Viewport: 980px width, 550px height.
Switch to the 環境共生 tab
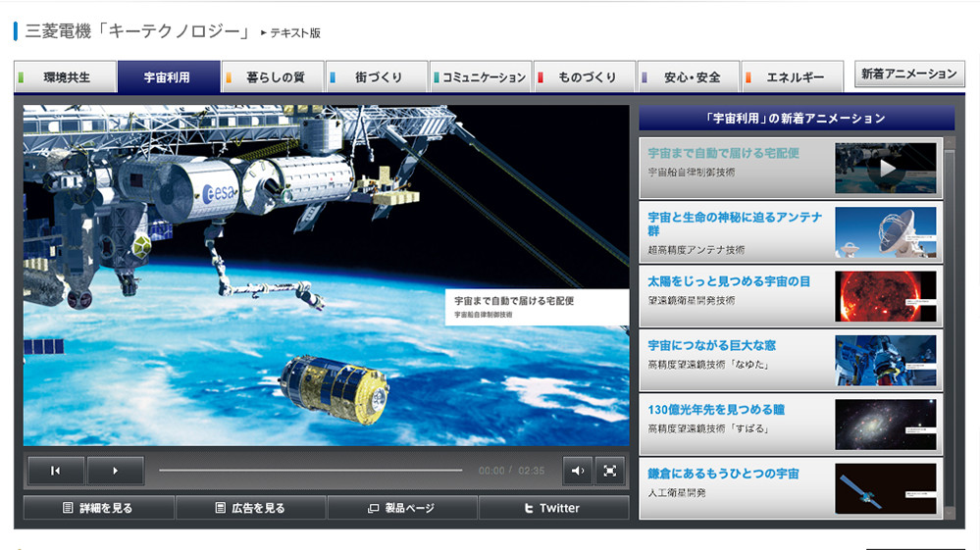65,76
